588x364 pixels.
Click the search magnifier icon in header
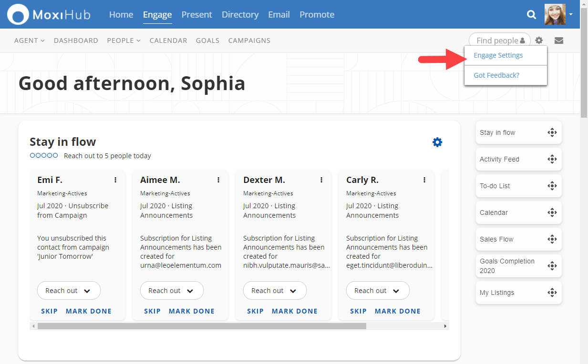pyautogui.click(x=531, y=15)
